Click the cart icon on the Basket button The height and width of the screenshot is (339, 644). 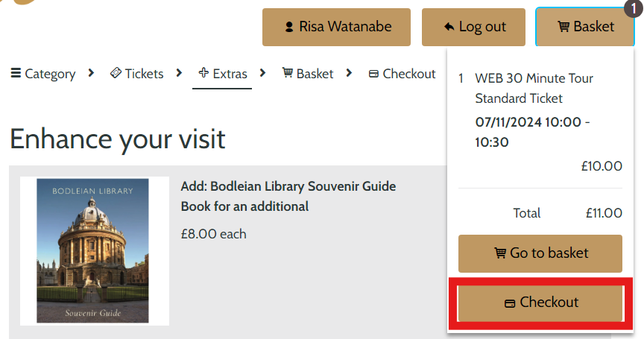point(563,27)
